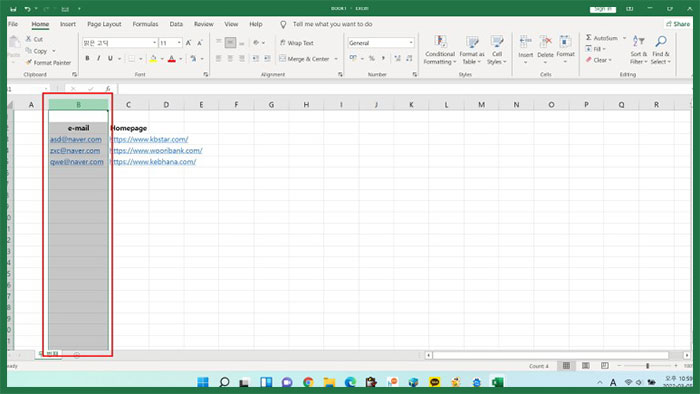Expand the Copy options arrow

[x=54, y=51]
